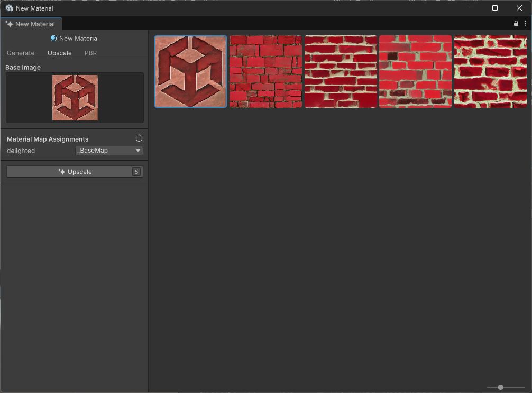Viewport: 532px width, 393px height.
Task: Switch to the Generate tab
Action: (21, 53)
